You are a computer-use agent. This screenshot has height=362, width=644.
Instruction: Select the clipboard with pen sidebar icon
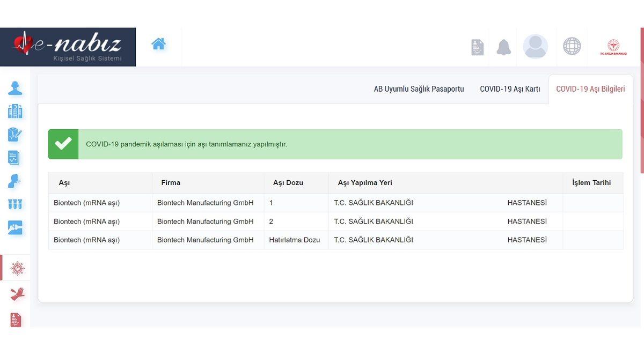pyautogui.click(x=15, y=134)
